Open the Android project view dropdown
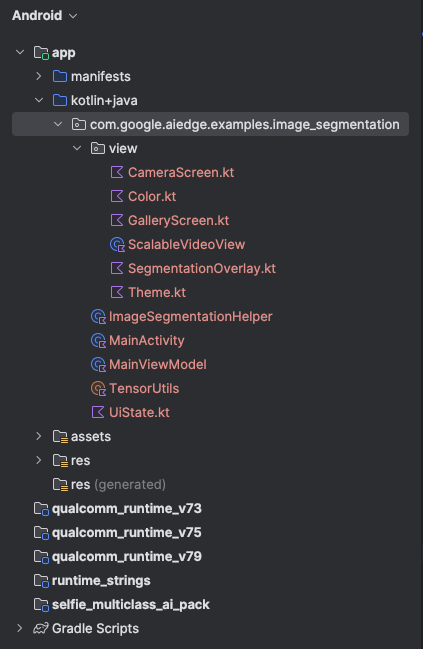This screenshot has width=423, height=649. [44, 16]
